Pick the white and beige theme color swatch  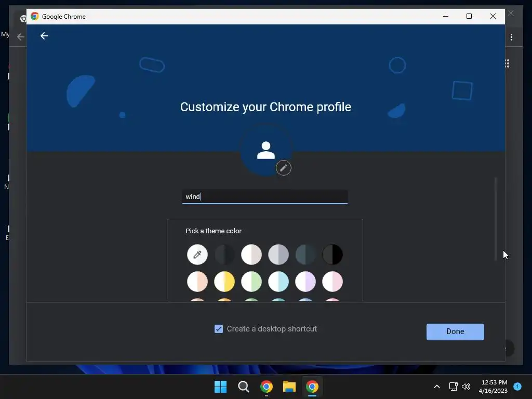251,255
